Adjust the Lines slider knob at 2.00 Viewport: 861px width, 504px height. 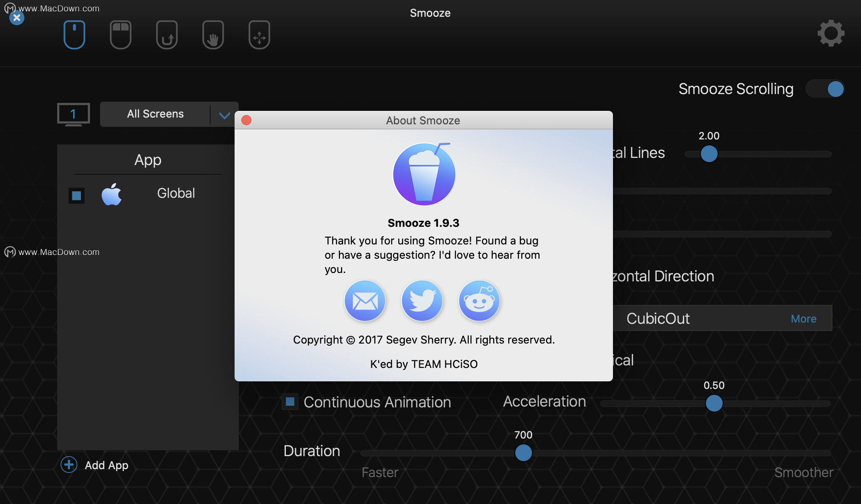coord(709,154)
